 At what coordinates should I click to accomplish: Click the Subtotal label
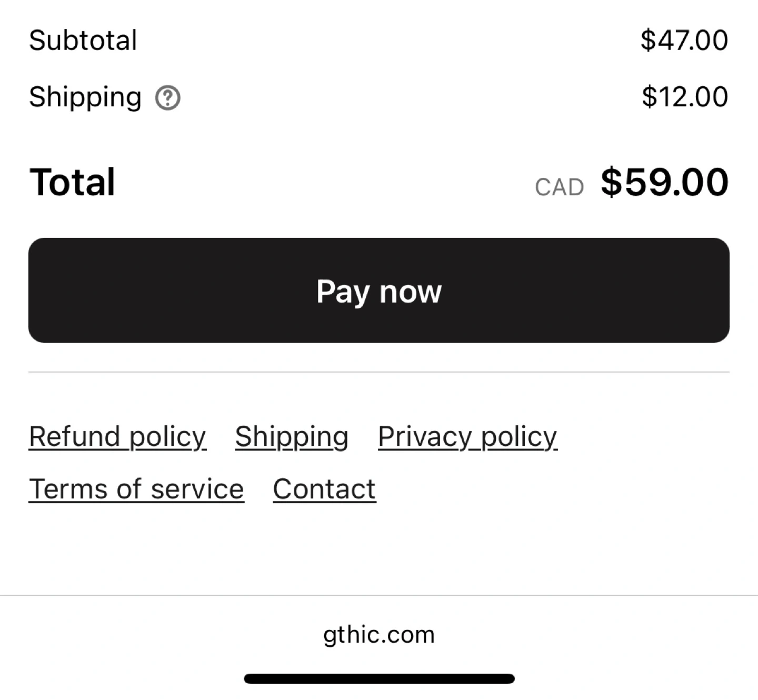[x=83, y=41]
